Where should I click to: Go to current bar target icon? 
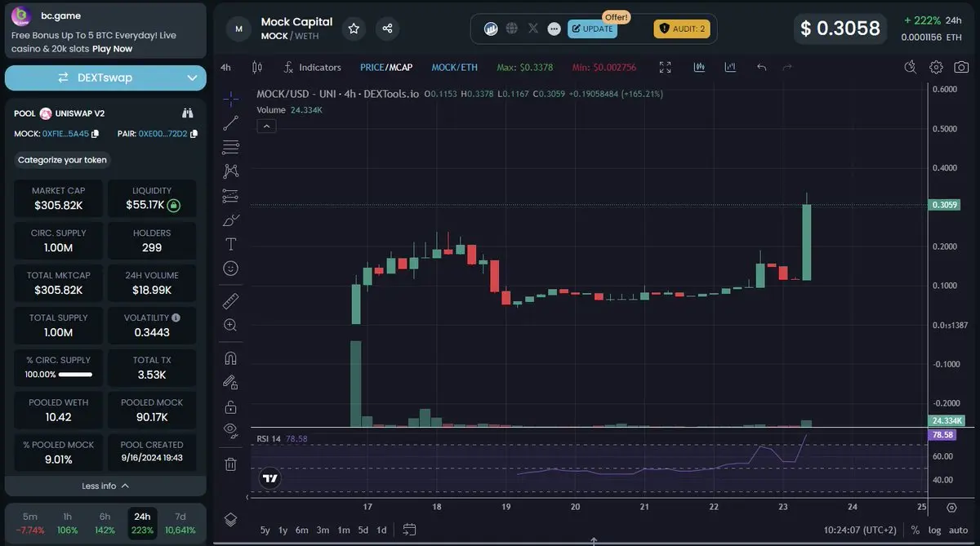pyautogui.click(x=951, y=507)
